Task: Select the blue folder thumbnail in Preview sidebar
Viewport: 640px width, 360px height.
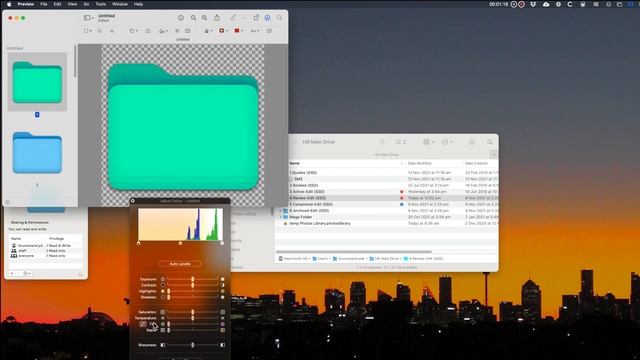Action: (x=37, y=153)
